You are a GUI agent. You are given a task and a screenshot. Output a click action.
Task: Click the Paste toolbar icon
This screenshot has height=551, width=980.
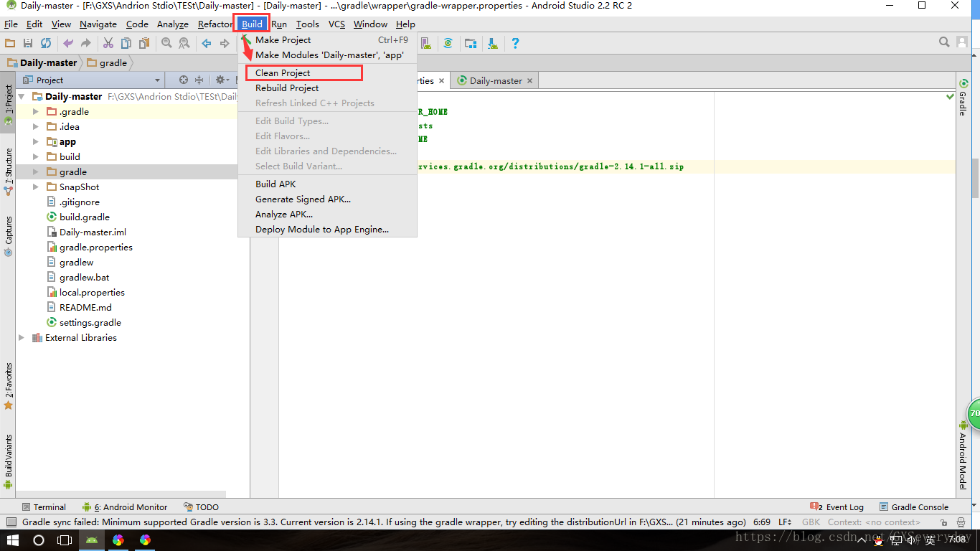[x=144, y=43]
